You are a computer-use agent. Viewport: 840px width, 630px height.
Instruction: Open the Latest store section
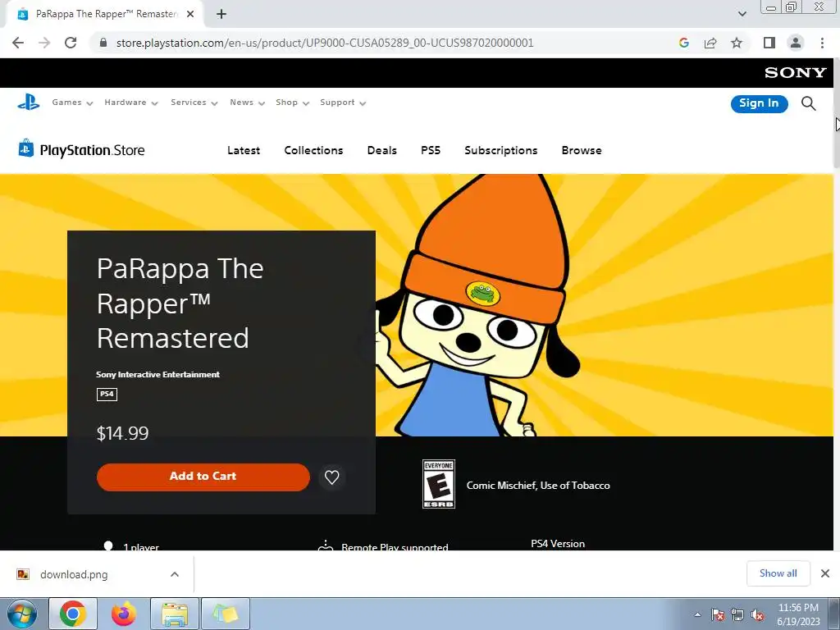pyautogui.click(x=243, y=150)
